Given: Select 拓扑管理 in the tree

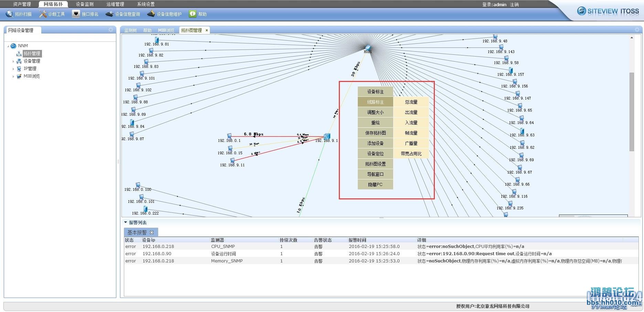Looking at the screenshot, I should (x=32, y=53).
